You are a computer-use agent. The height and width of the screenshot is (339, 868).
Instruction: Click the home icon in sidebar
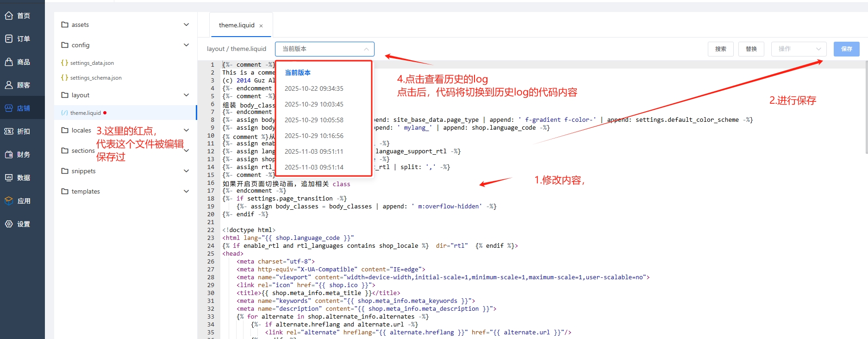[x=9, y=16]
